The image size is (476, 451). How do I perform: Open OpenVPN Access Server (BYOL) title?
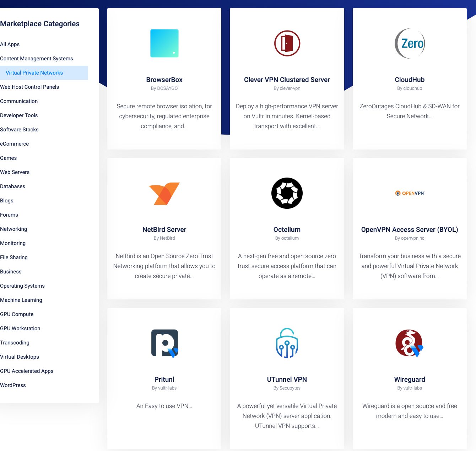pyautogui.click(x=410, y=230)
